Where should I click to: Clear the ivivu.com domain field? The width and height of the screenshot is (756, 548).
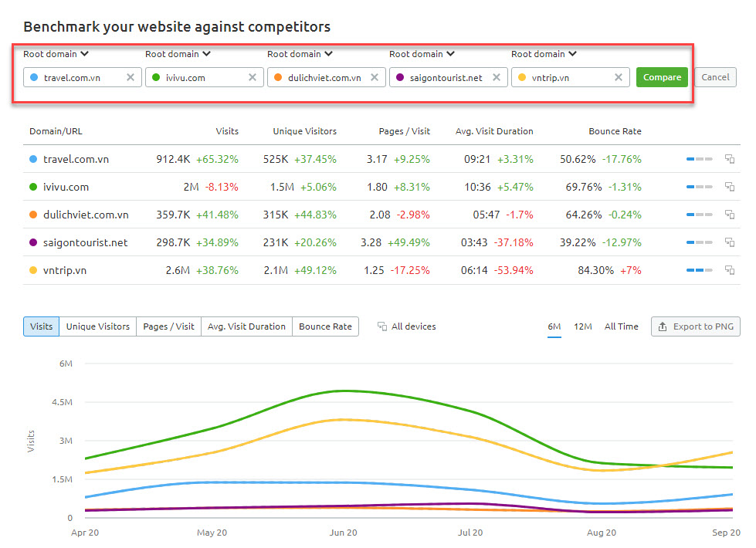point(252,77)
